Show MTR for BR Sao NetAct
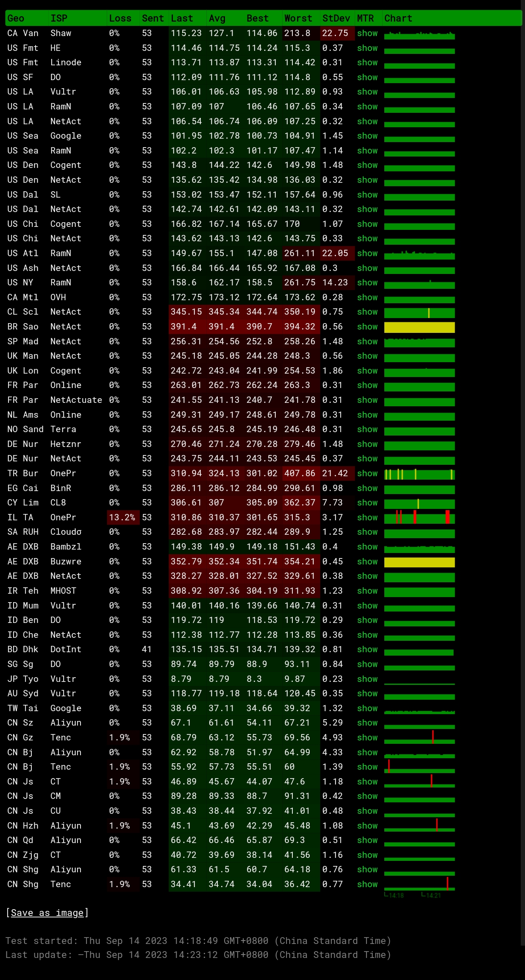Screen dimensions: 525x980 [x=367, y=327]
